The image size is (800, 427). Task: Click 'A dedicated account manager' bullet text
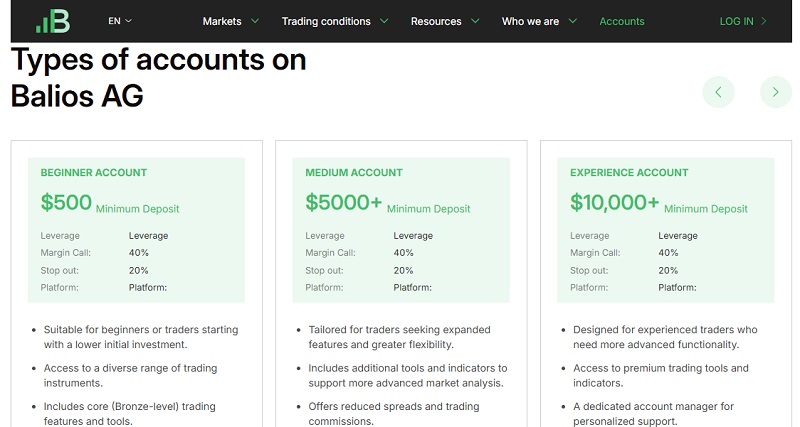[x=653, y=414]
